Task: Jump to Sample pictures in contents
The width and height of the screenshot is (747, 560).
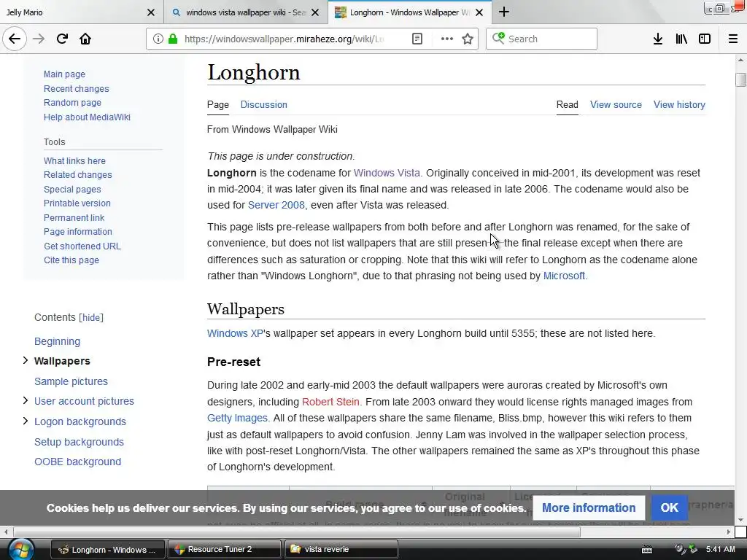Action: 71,381
